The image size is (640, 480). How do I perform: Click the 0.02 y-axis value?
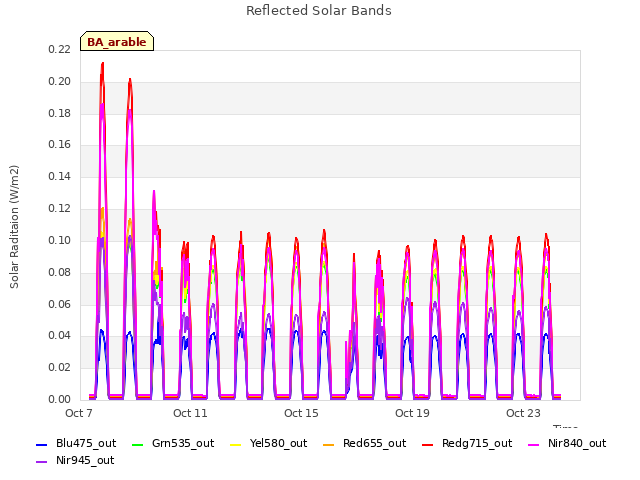click(x=60, y=367)
